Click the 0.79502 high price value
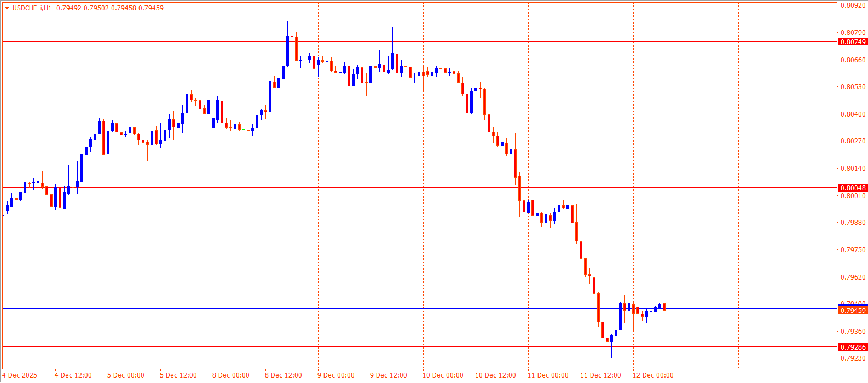 [96, 8]
